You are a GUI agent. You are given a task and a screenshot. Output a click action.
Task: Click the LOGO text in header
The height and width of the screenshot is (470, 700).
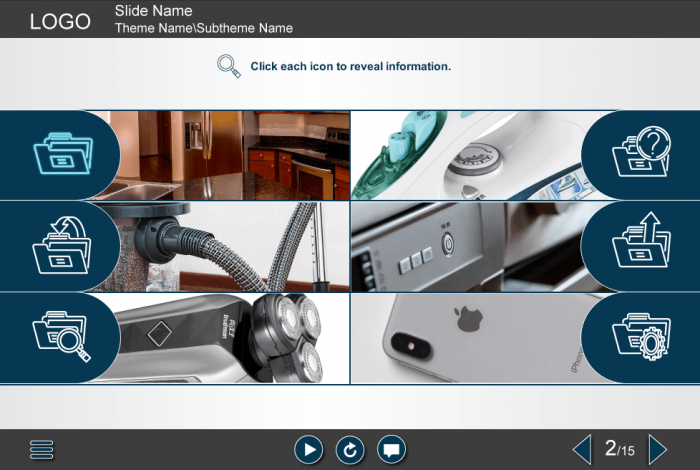[60, 21]
